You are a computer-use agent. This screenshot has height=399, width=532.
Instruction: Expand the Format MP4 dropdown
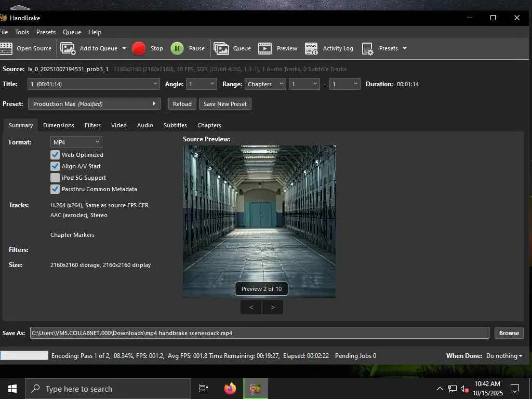pos(76,142)
